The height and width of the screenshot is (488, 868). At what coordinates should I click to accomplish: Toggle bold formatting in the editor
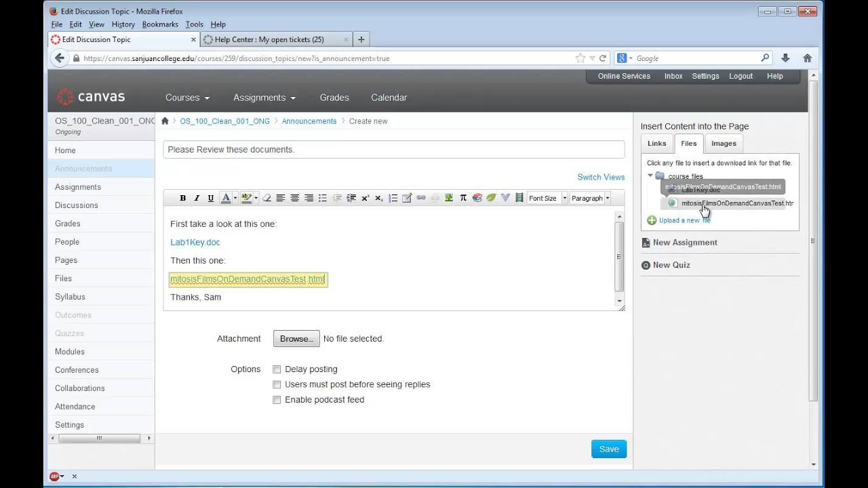pos(182,198)
